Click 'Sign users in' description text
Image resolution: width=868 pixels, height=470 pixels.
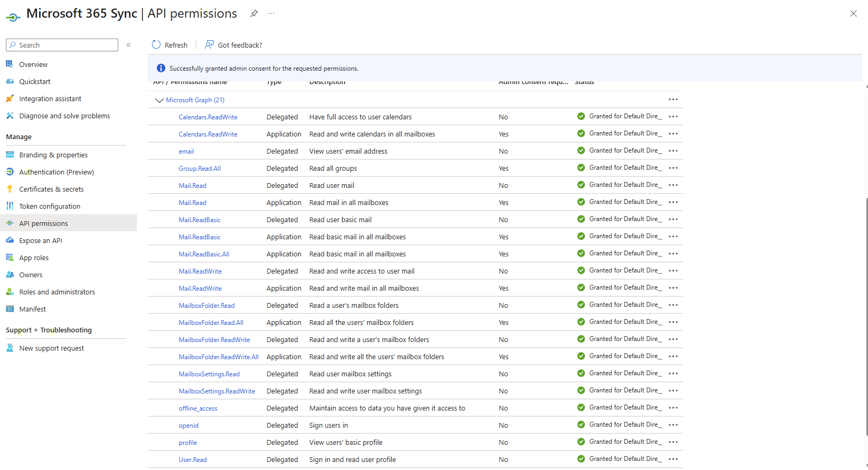tap(329, 426)
